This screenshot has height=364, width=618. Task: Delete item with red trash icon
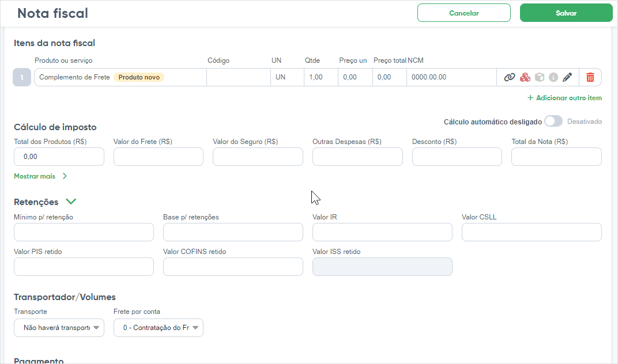(590, 77)
